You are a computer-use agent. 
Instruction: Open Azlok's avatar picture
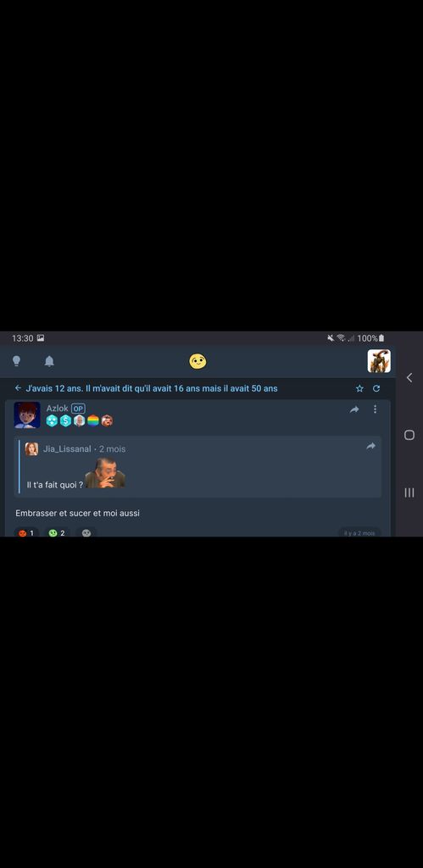pyautogui.click(x=27, y=415)
